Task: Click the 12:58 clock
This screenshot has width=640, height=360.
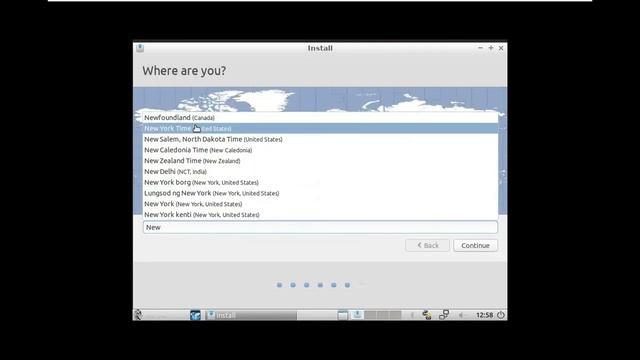Action: (484, 315)
